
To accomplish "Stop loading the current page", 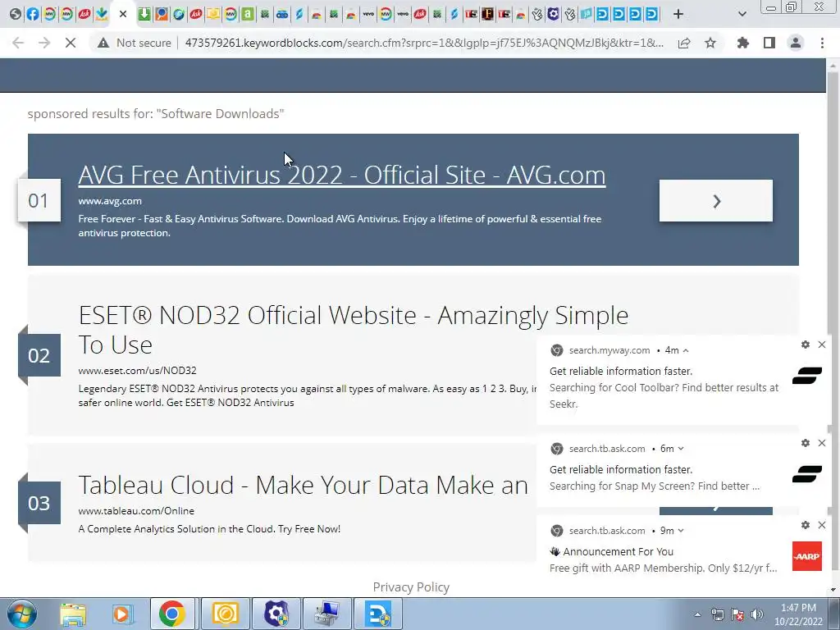I will click(71, 43).
